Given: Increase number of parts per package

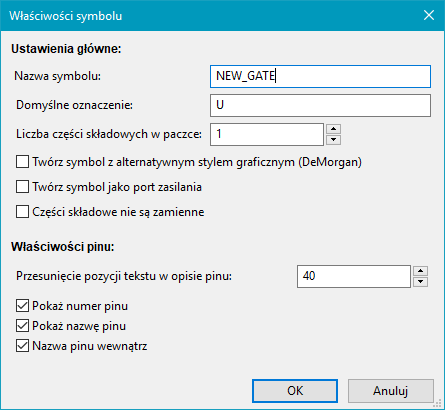Looking at the screenshot, I should [x=333, y=129].
